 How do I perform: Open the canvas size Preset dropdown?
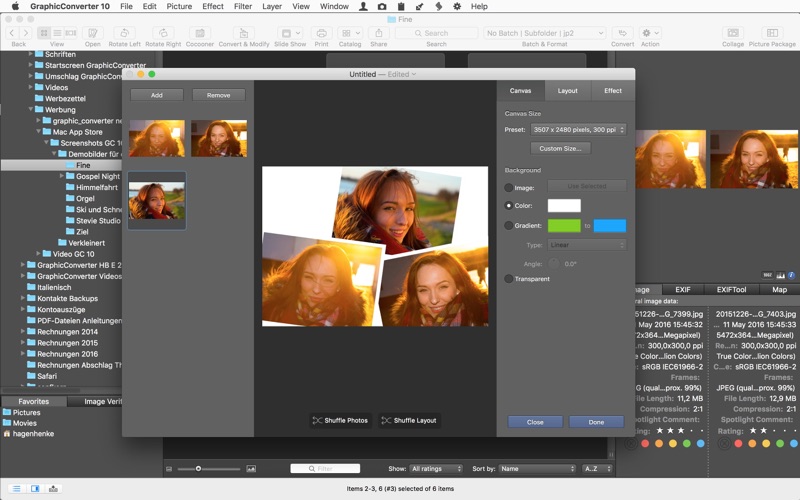tap(577, 130)
